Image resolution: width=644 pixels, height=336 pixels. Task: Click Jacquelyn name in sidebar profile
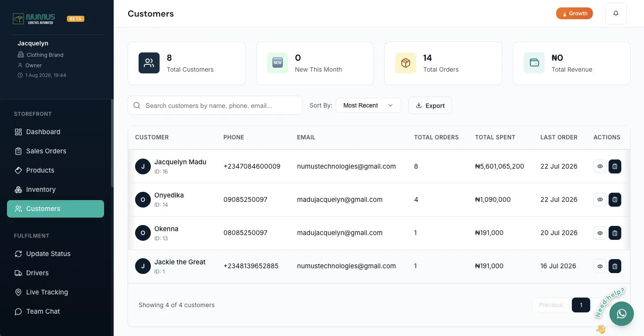(33, 43)
